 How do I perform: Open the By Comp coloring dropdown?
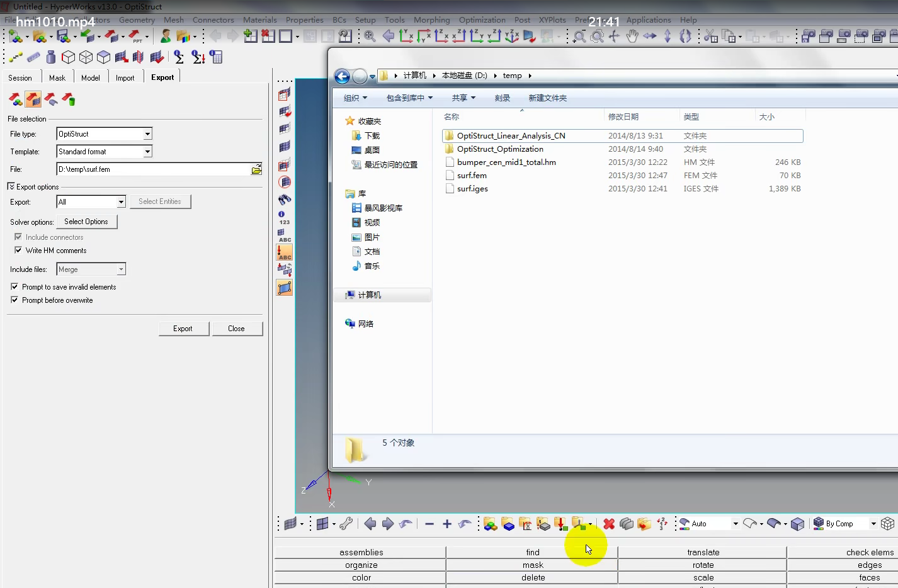[872, 523]
